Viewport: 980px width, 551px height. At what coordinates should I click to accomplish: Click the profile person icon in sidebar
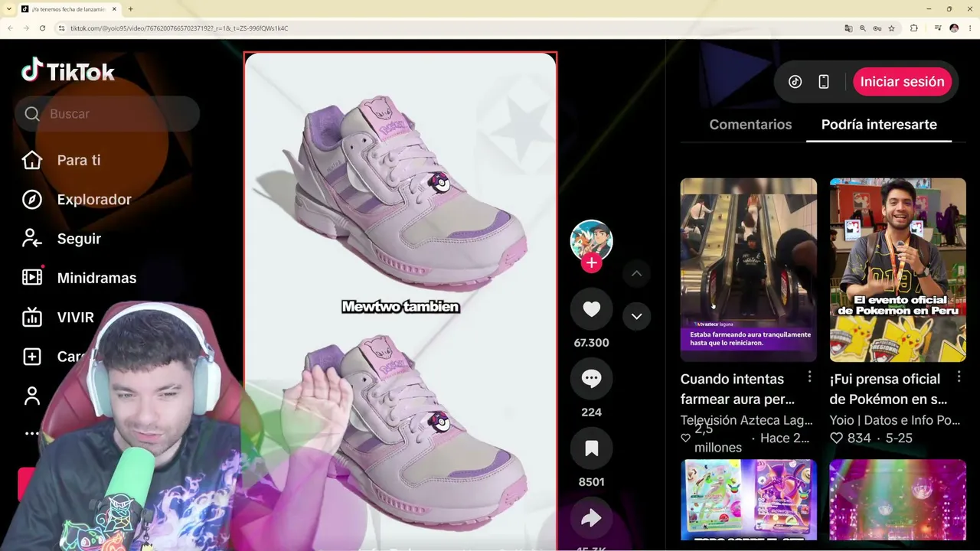click(x=32, y=396)
